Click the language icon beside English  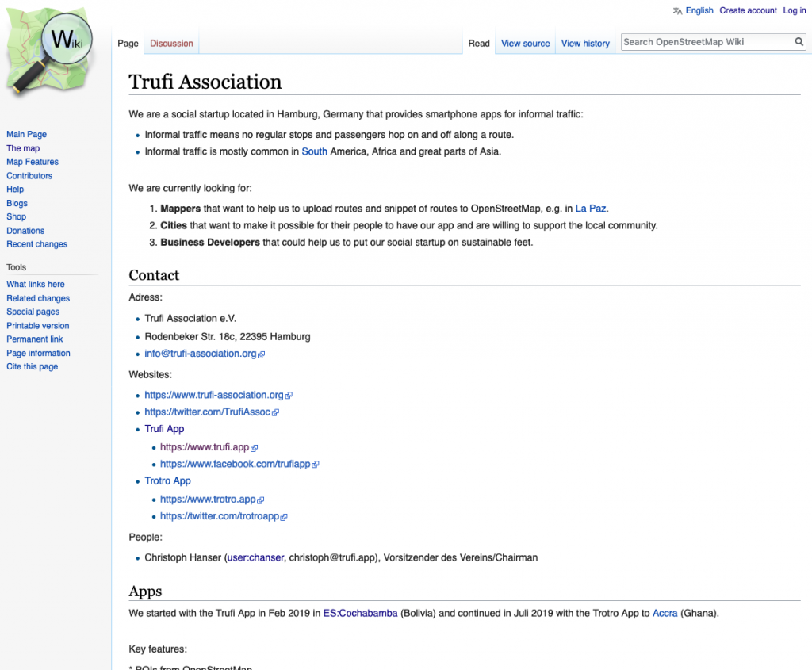pyautogui.click(x=677, y=11)
